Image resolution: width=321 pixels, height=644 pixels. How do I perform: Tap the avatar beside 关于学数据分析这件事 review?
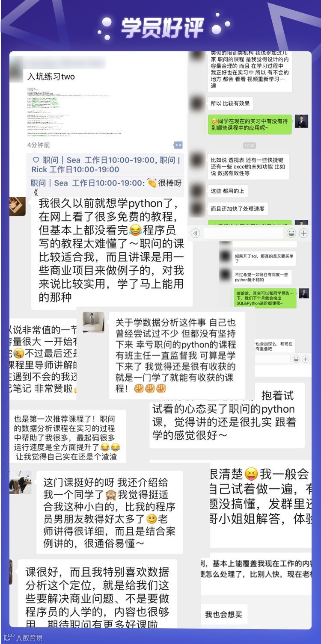93,322
